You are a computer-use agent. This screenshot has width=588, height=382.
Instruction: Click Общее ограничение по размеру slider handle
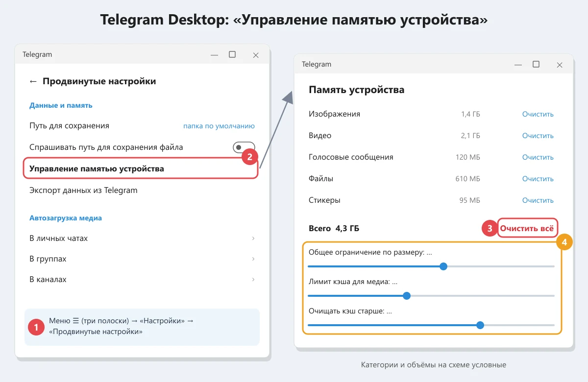(x=443, y=266)
